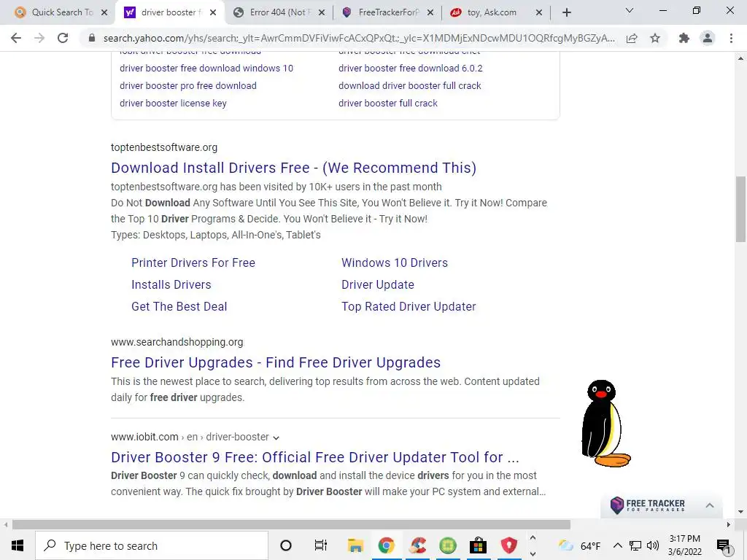
Task: Open red shield security app on taskbar
Action: coord(508,545)
